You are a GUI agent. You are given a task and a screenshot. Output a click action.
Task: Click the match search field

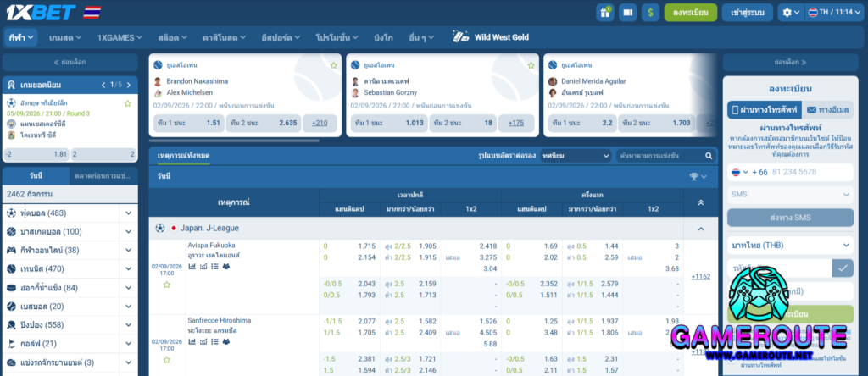(x=659, y=156)
